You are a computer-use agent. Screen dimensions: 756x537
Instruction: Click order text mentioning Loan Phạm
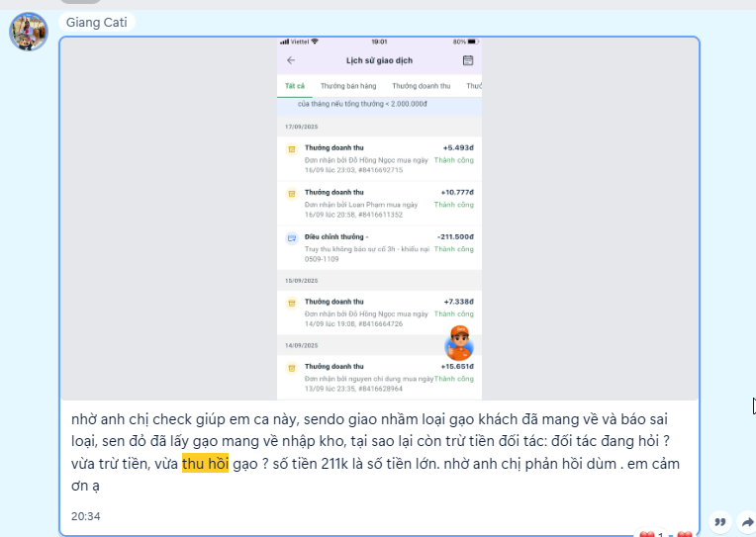[x=361, y=210]
